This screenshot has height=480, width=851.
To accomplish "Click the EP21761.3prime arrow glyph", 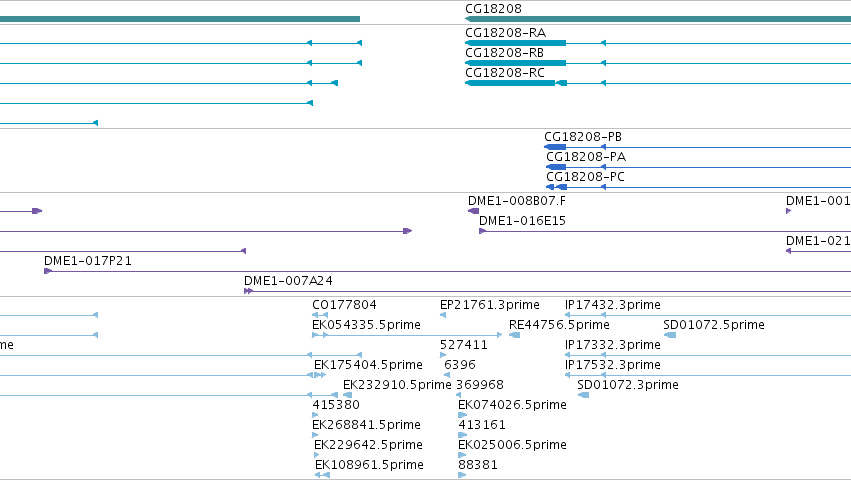I will coord(443,315).
